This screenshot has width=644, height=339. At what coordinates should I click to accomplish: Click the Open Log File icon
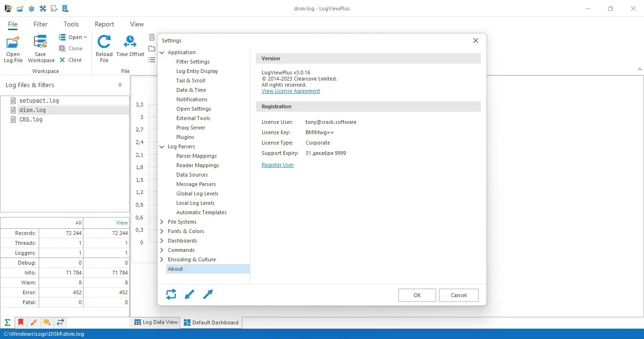pos(13,42)
